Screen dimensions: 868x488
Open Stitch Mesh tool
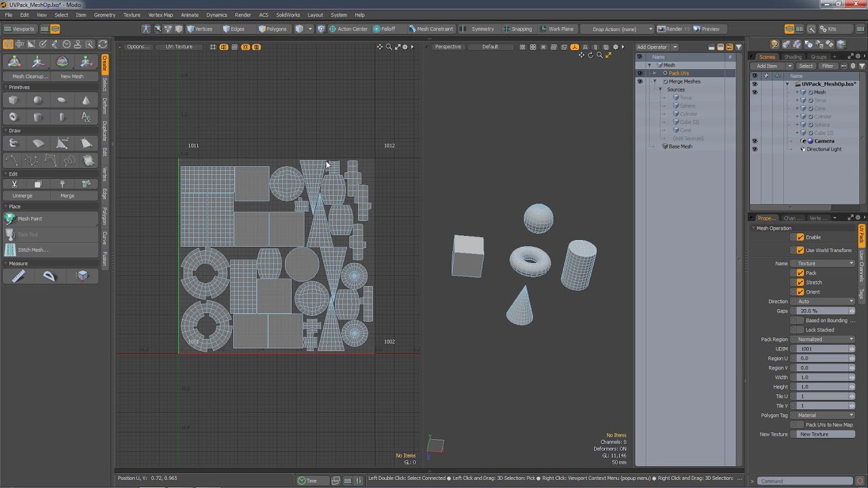click(51, 250)
